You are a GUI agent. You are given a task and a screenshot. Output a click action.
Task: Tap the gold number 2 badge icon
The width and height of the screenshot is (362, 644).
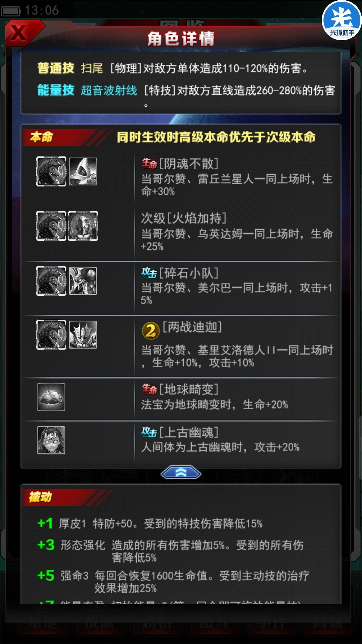tap(150, 331)
